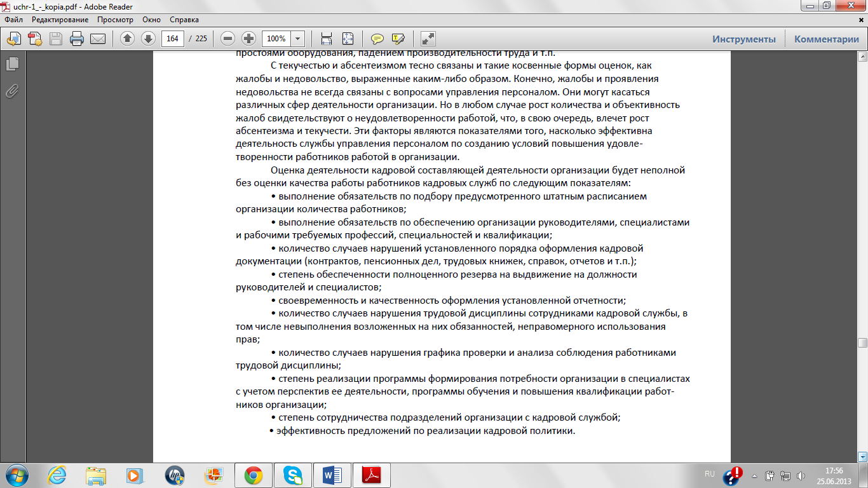868x488 pixels.
Task: Open the Windows Start button
Action: [17, 475]
